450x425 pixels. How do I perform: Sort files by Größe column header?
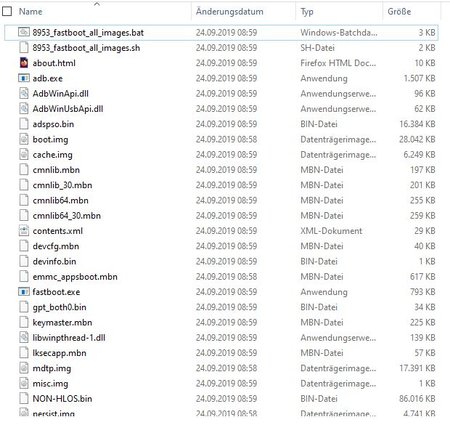[x=399, y=12]
